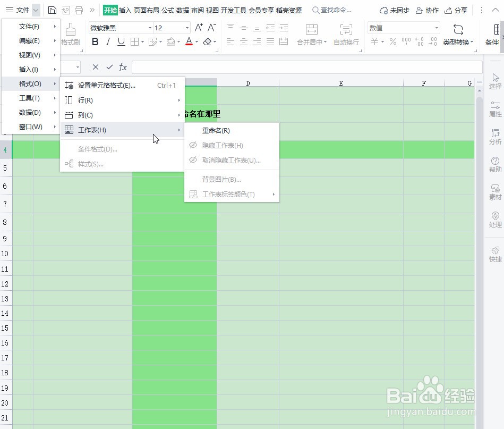Decrease font size with A- icon
Image resolution: width=504 pixels, height=429 pixels.
(x=211, y=28)
